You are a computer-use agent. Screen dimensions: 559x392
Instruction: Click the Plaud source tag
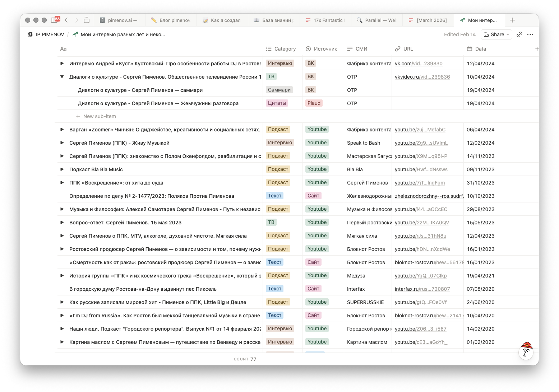[x=314, y=103]
